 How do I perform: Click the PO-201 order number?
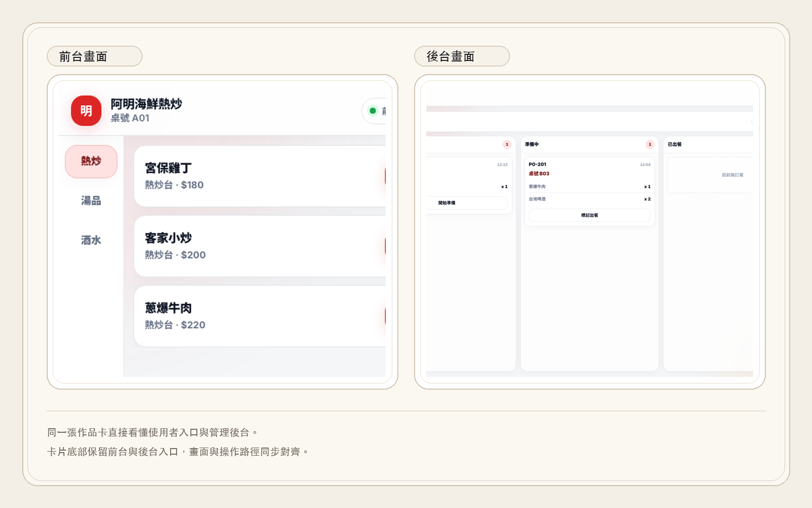point(537,165)
